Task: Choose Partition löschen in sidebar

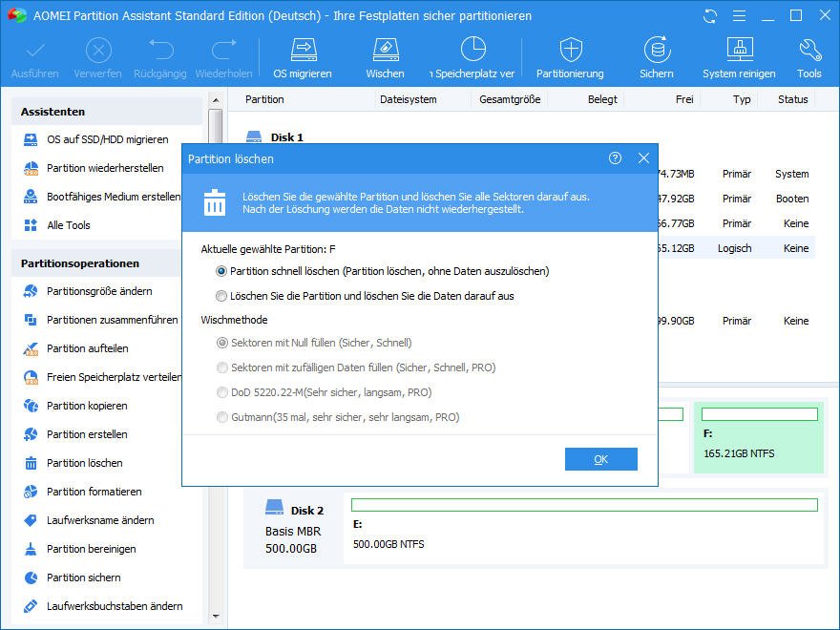Action: click(73, 463)
